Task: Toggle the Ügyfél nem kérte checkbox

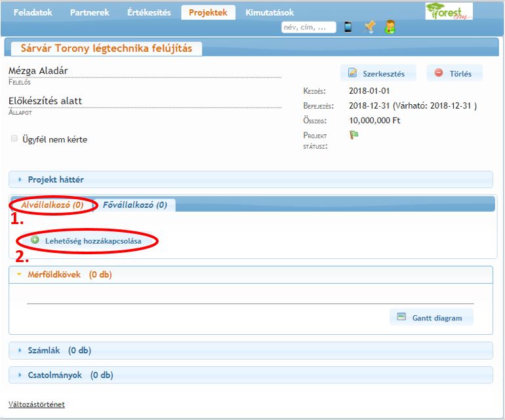Action: tap(14, 139)
